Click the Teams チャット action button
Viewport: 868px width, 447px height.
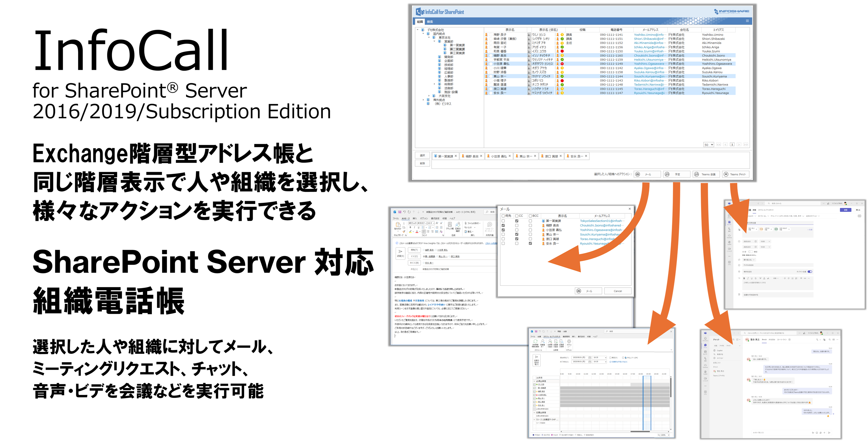[x=735, y=174]
